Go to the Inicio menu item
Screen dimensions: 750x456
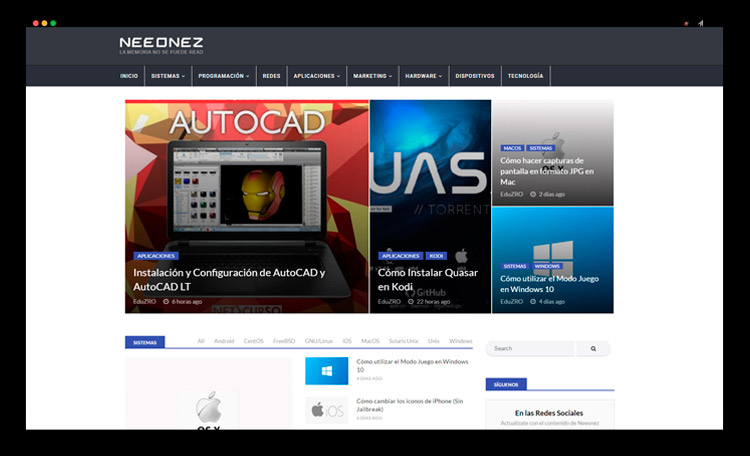129,76
